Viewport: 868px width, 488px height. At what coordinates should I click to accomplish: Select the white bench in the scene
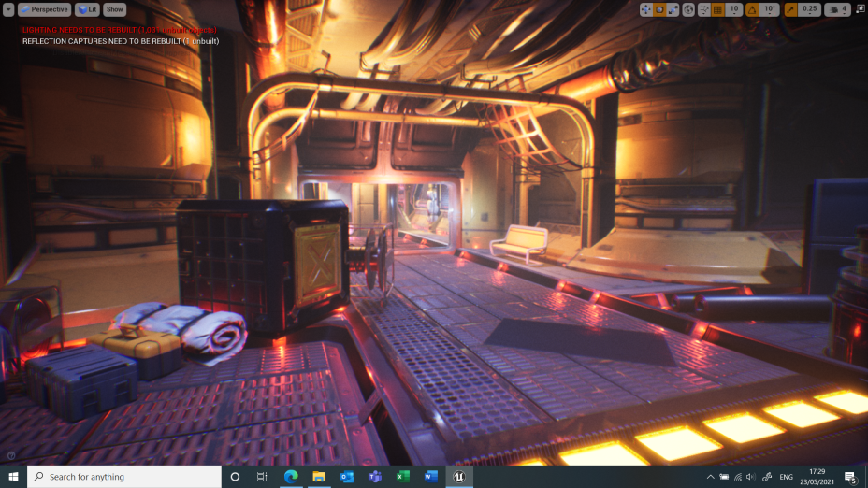click(520, 242)
